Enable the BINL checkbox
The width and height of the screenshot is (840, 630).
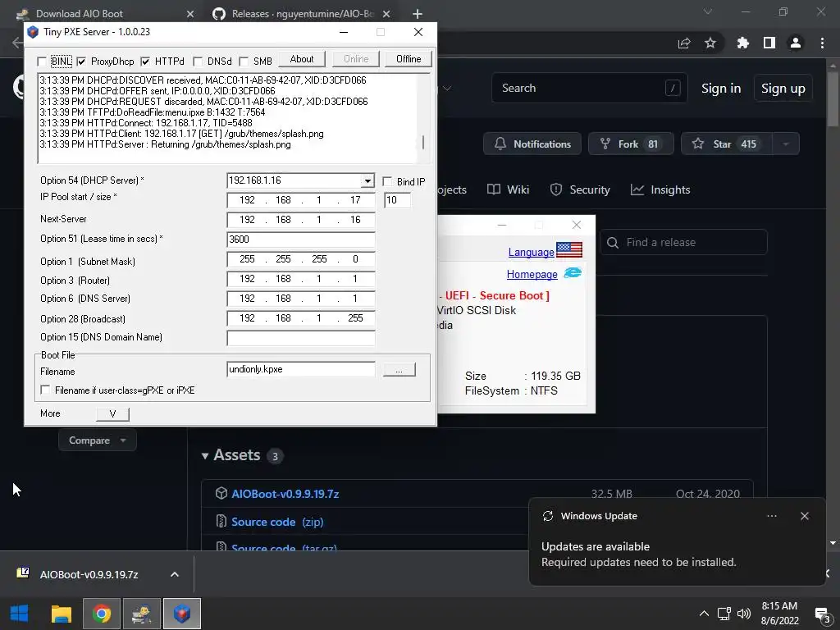42,62
